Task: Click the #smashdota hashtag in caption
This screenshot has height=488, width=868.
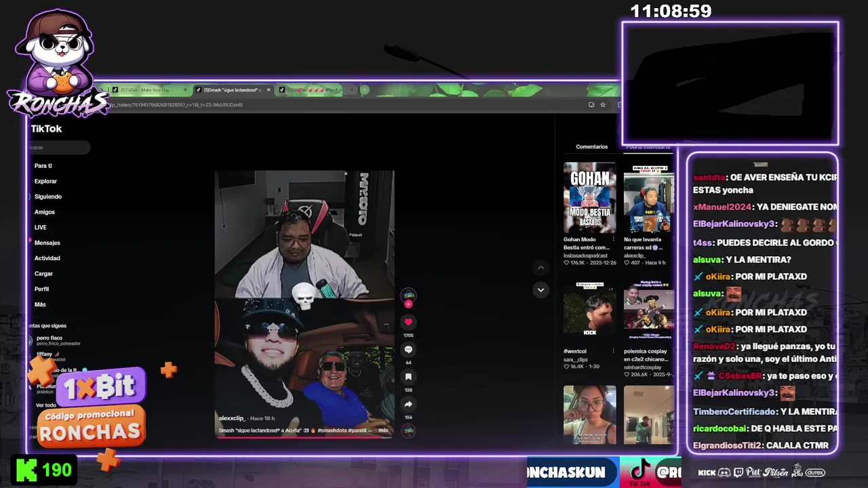Action: 333,430
